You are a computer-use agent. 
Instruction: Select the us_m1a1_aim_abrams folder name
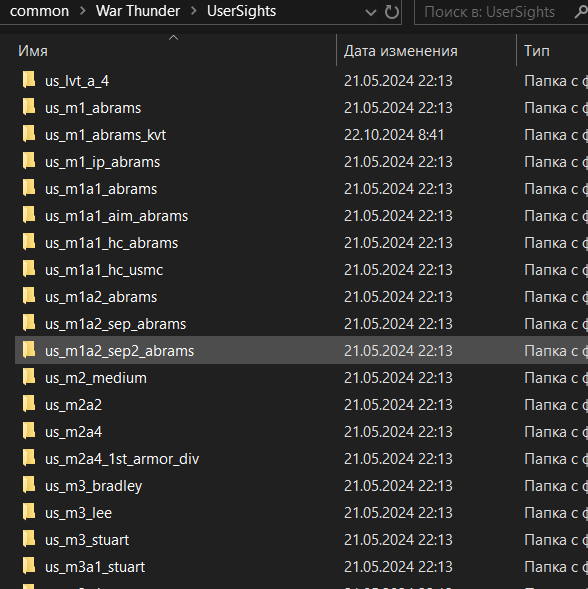116,216
